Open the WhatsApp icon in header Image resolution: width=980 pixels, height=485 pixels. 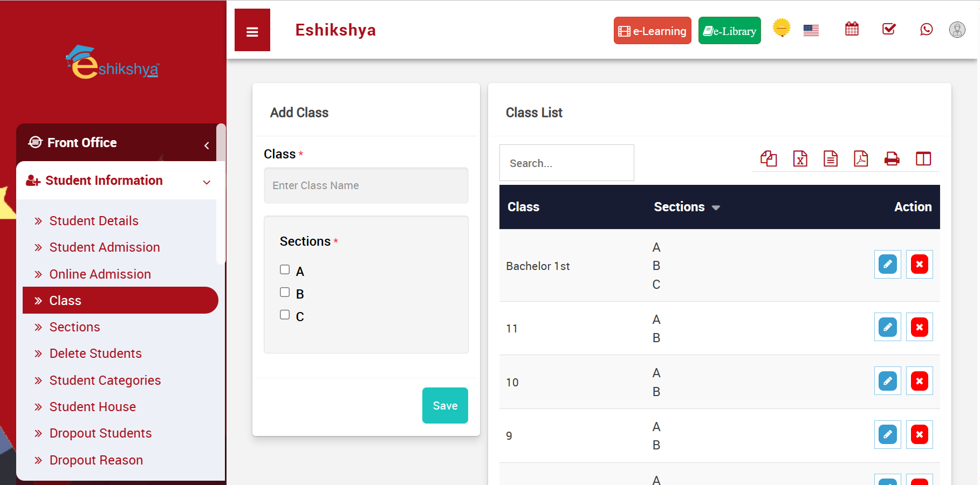click(x=926, y=29)
